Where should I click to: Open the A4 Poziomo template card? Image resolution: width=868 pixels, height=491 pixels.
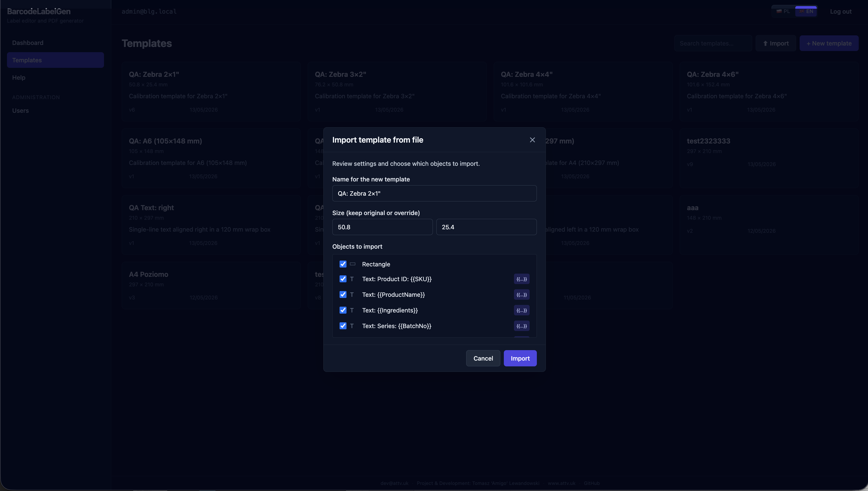tap(211, 285)
